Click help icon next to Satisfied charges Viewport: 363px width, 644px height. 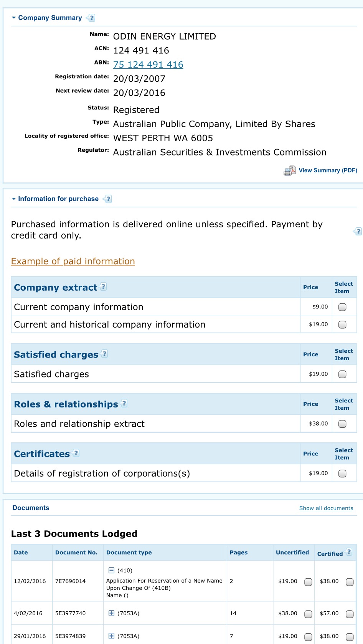tap(104, 354)
